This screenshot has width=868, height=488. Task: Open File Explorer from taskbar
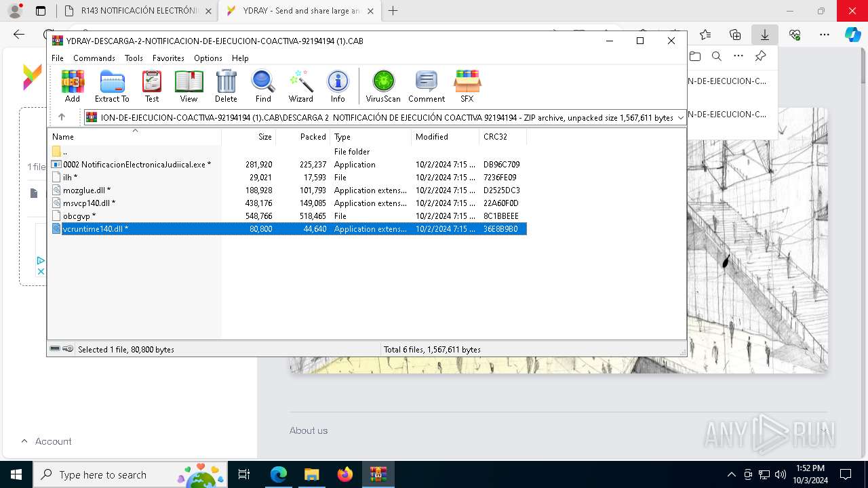(311, 474)
